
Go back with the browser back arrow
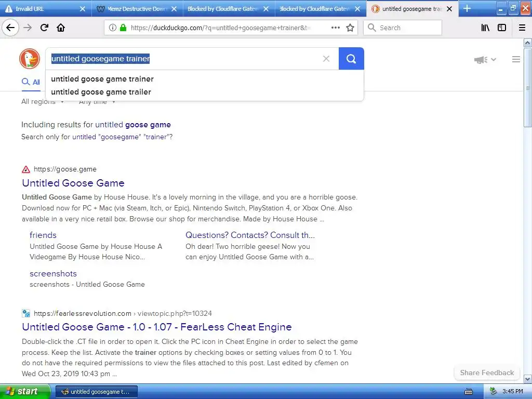pyautogui.click(x=10, y=28)
